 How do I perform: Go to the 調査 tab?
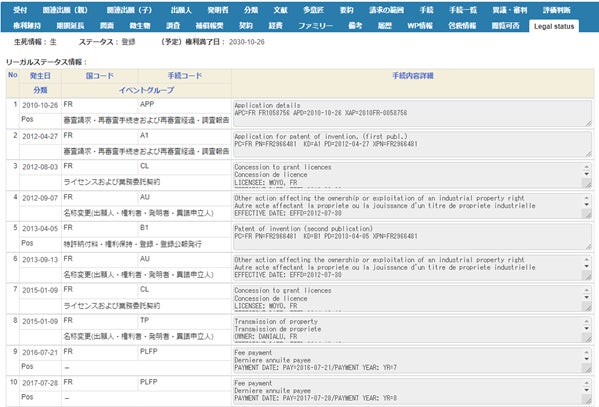click(173, 26)
